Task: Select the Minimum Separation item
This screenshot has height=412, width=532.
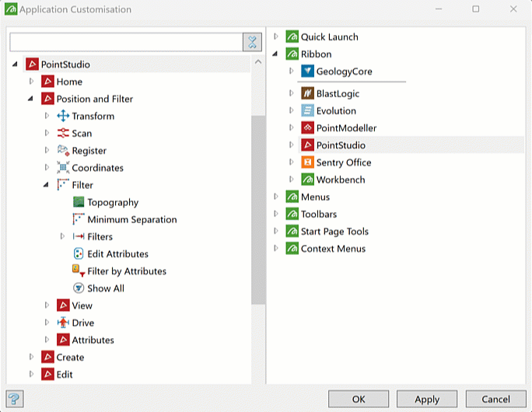Action: 132,219
